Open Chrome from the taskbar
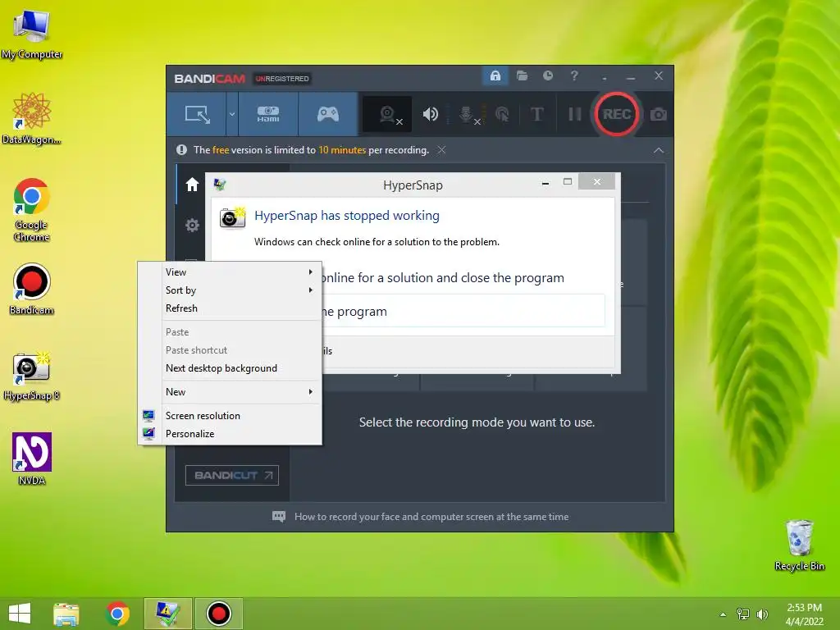This screenshot has width=840, height=630. [117, 614]
